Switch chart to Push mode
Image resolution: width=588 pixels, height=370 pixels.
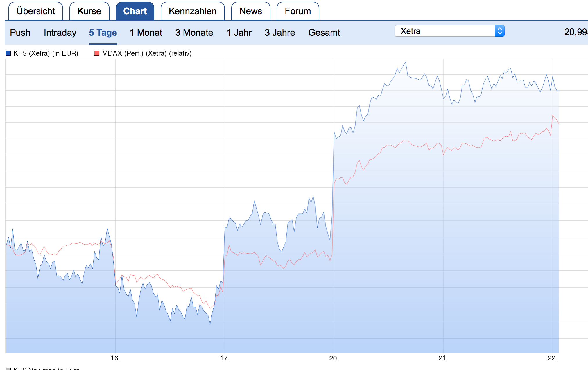[x=20, y=33]
